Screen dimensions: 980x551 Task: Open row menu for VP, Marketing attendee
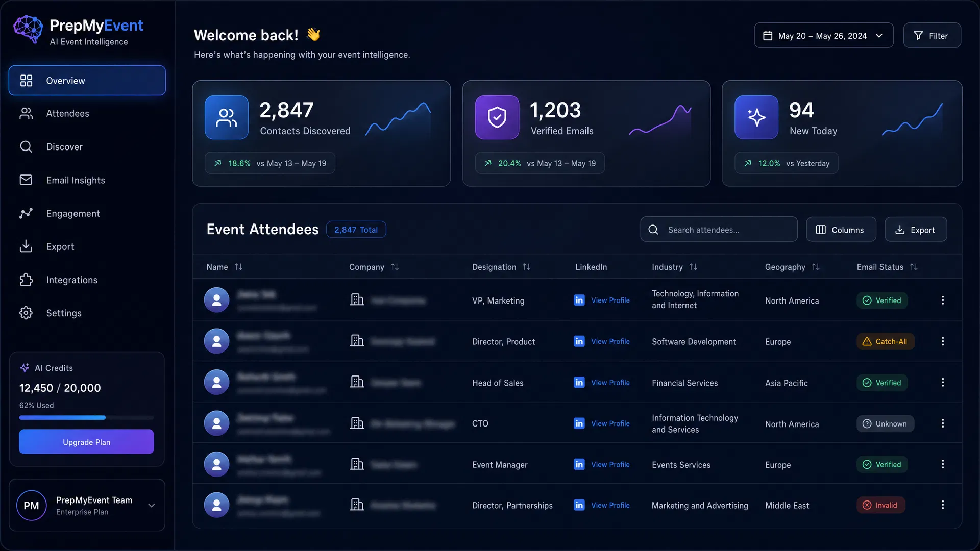coord(943,300)
